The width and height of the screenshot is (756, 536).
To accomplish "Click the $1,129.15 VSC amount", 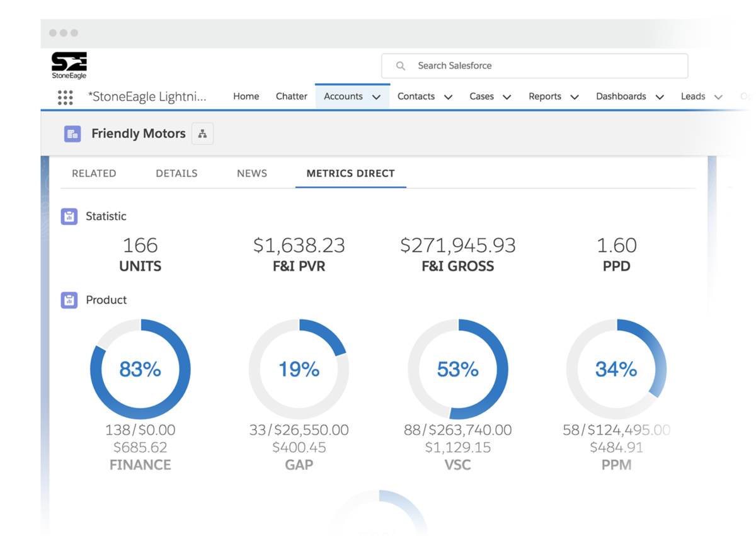I will point(458,448).
